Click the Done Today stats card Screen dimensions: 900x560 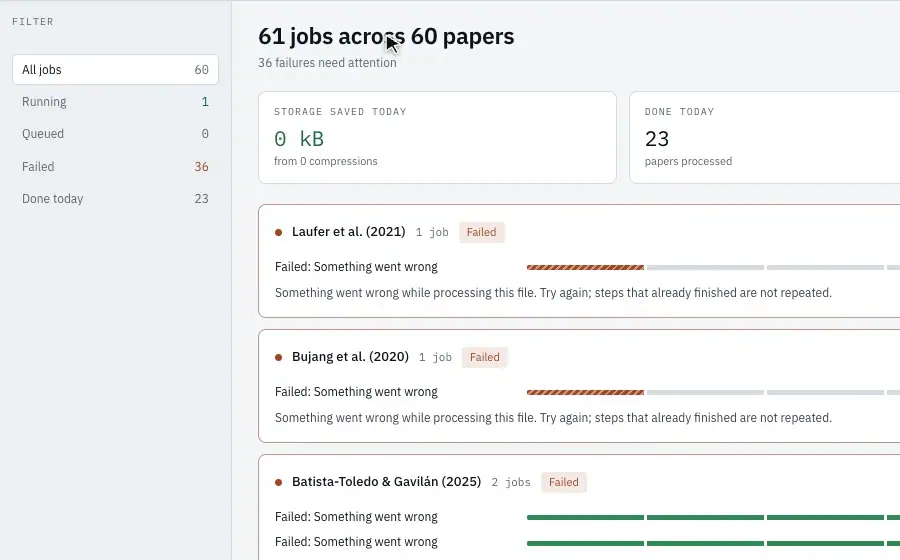pyautogui.click(x=765, y=138)
